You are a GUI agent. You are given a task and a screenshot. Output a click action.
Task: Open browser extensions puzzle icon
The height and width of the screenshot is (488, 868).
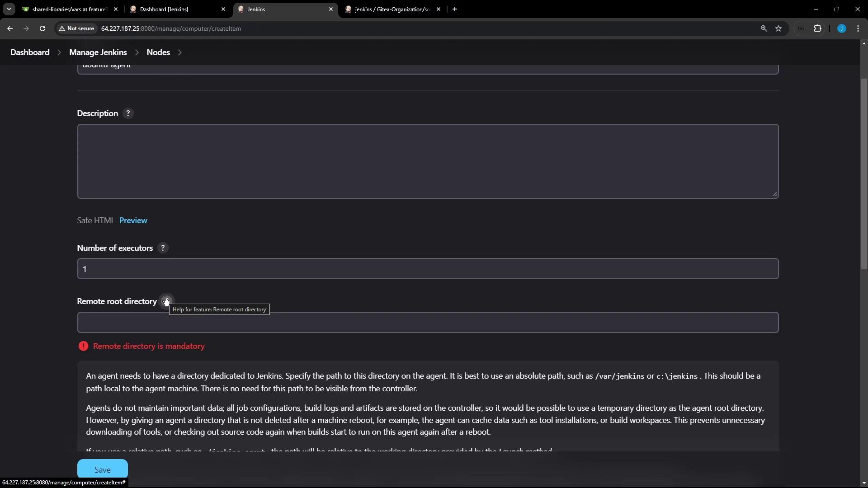point(817,28)
